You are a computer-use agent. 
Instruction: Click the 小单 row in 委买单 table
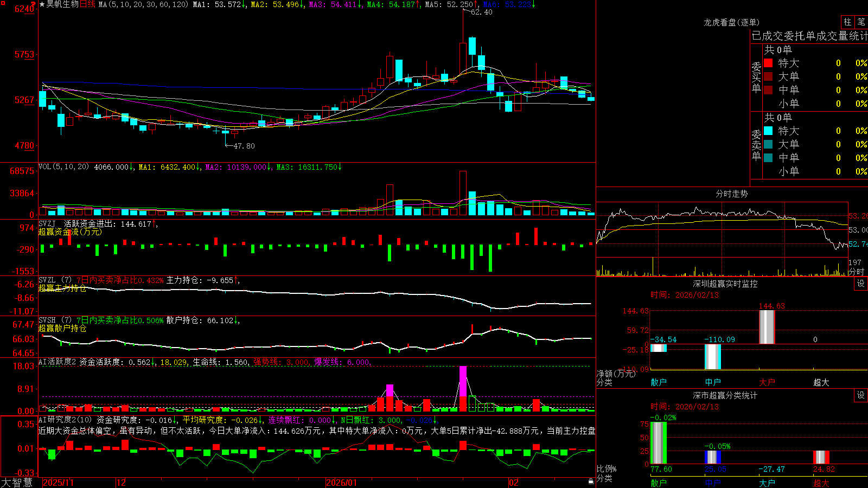[815, 104]
